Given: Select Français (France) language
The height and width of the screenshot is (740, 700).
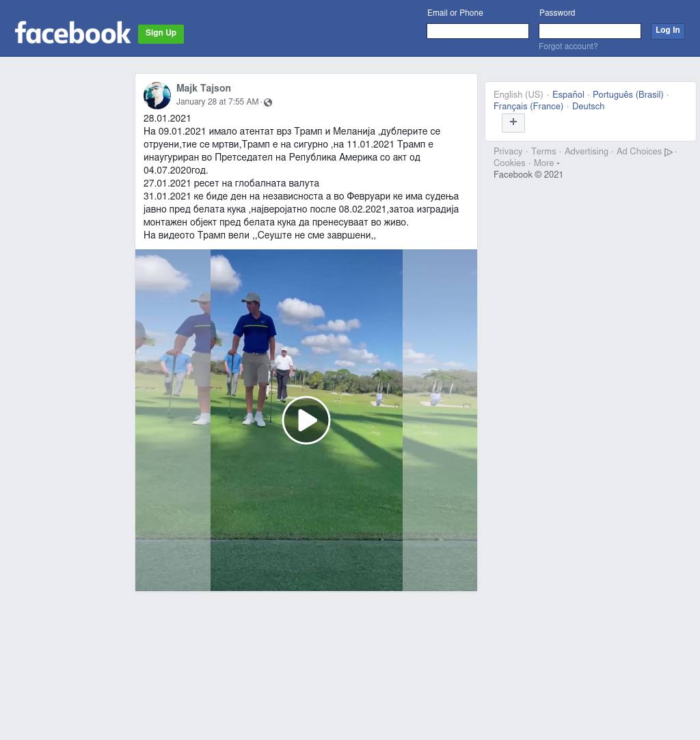Looking at the screenshot, I should 528,106.
